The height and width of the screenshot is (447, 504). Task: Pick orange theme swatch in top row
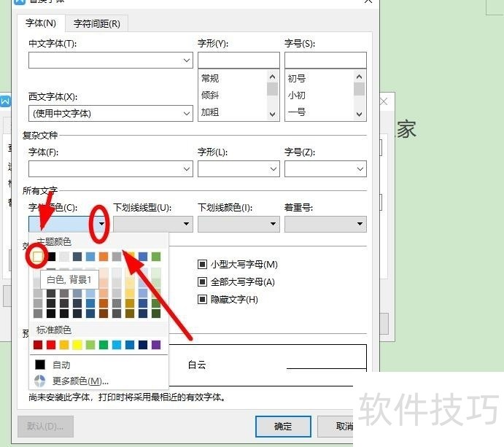click(104, 257)
